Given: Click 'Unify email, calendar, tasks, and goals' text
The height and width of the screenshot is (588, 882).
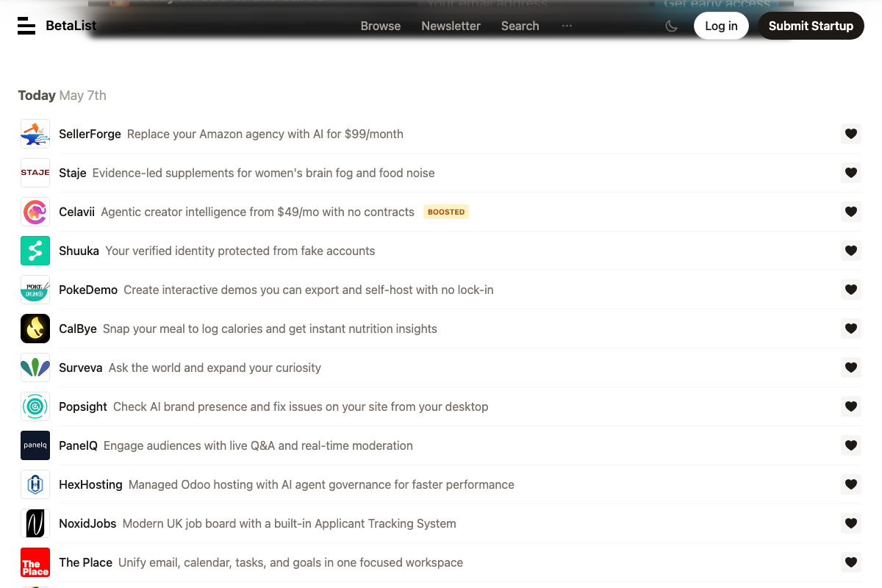Looking at the screenshot, I should click(x=291, y=562).
